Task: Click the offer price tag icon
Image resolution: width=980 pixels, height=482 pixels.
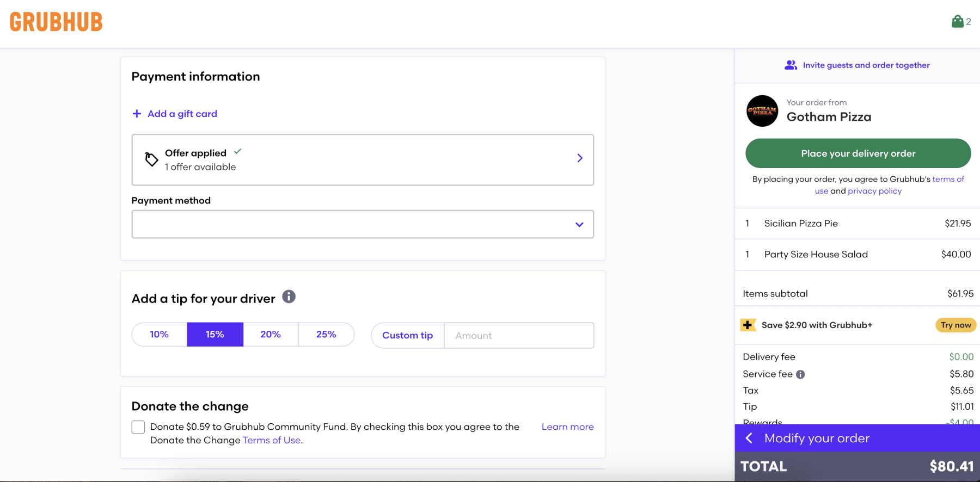Action: point(151,159)
